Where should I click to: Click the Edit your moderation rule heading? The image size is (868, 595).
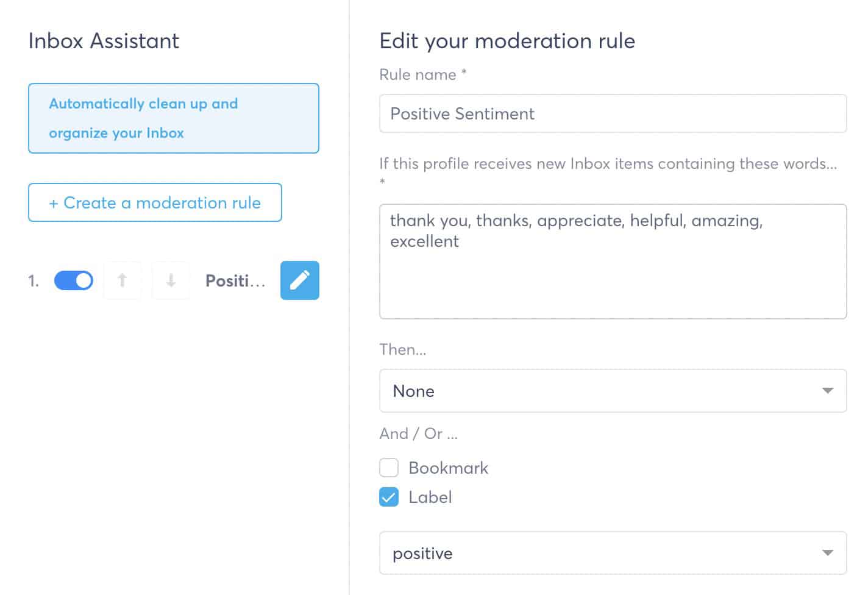(507, 41)
